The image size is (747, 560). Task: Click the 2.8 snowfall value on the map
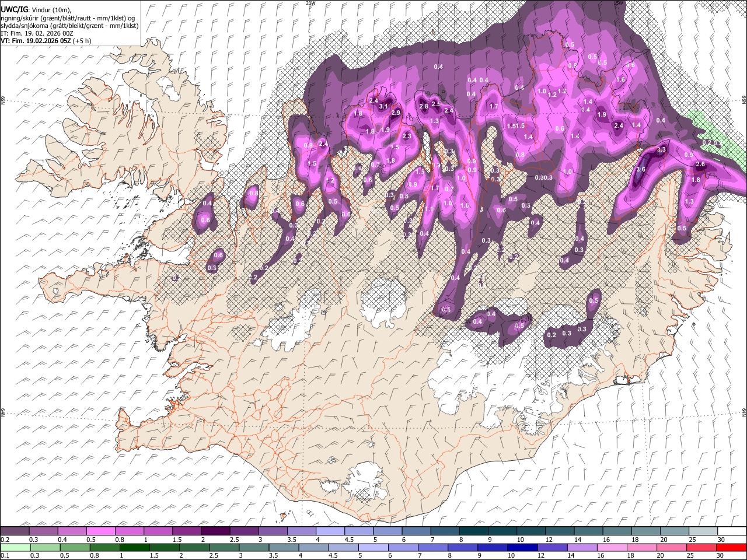pos(424,106)
